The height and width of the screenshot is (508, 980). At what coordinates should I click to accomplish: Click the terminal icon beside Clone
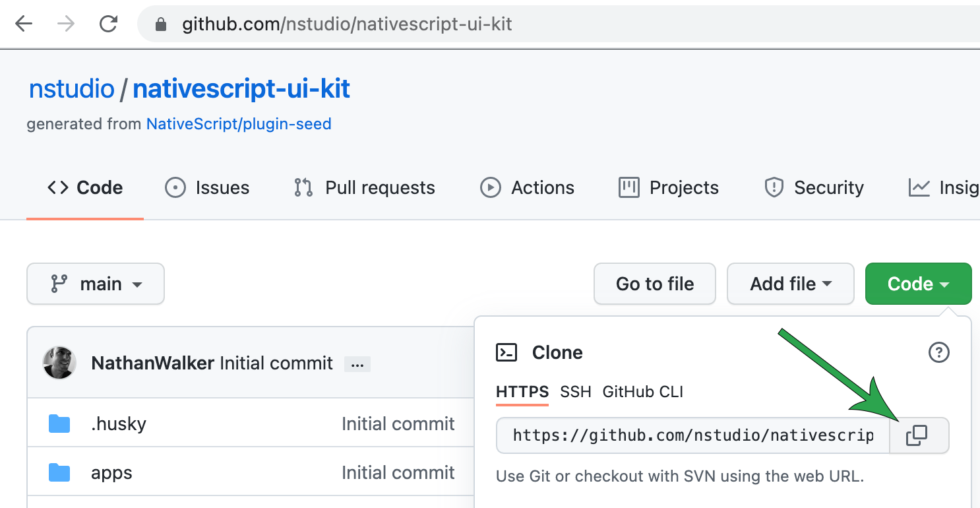point(506,353)
